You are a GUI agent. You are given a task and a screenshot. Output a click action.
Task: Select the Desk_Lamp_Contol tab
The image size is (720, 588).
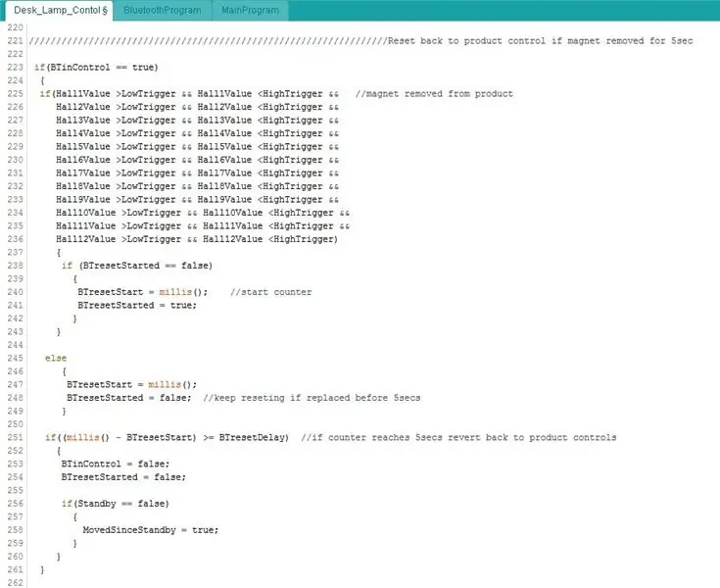59,10
